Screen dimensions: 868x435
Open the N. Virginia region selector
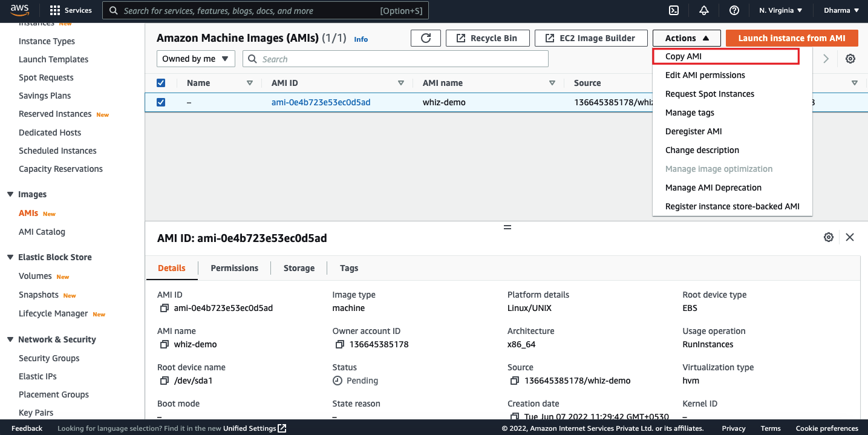780,10
